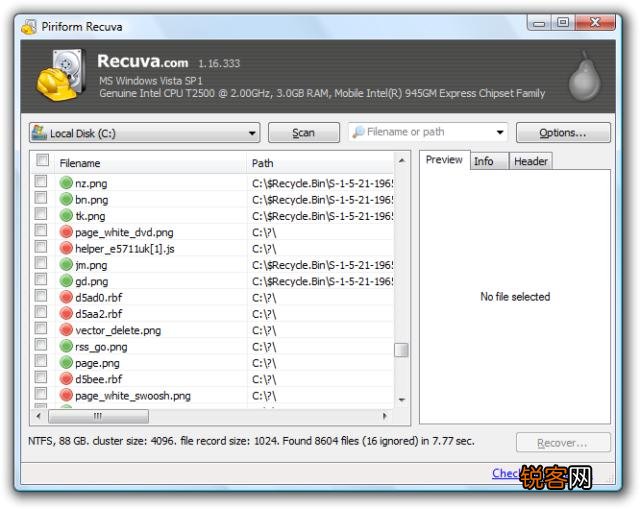Switch to the Preview tab
The image size is (640, 509).
pos(444,160)
